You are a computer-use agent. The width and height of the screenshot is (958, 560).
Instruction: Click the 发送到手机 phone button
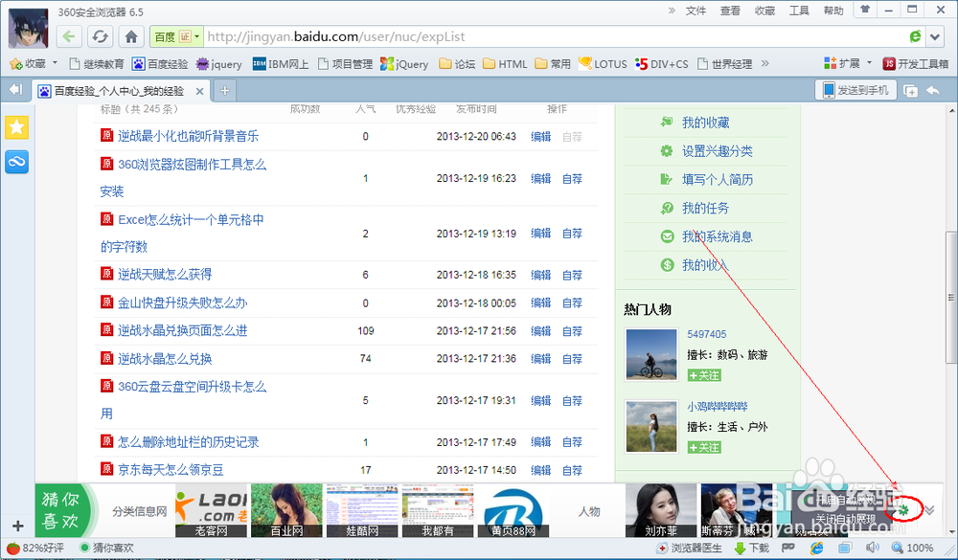855,90
